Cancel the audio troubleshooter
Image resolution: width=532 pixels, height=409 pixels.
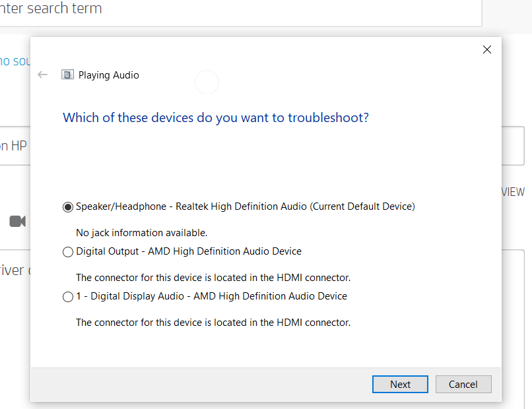click(463, 384)
